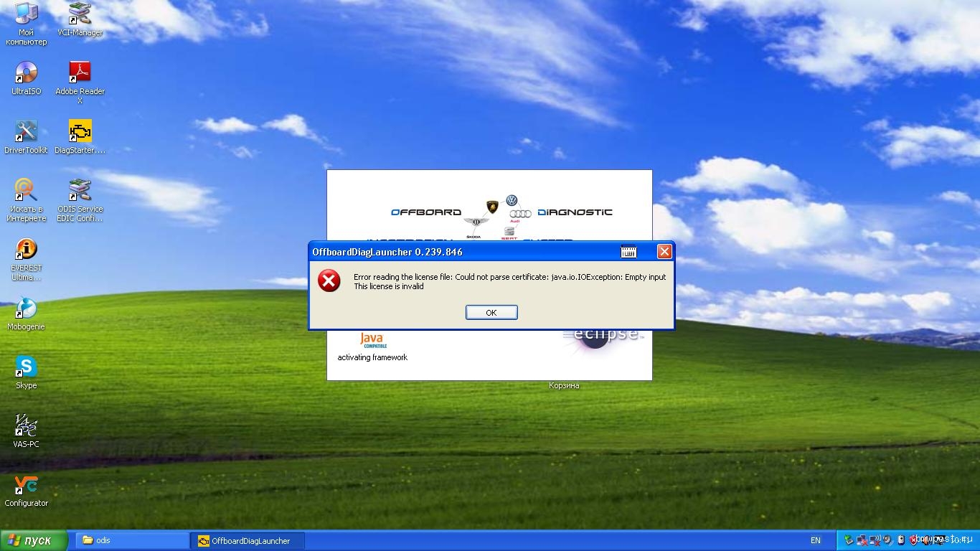Click the VAS-PC desktop shortcut

[x=26, y=426]
